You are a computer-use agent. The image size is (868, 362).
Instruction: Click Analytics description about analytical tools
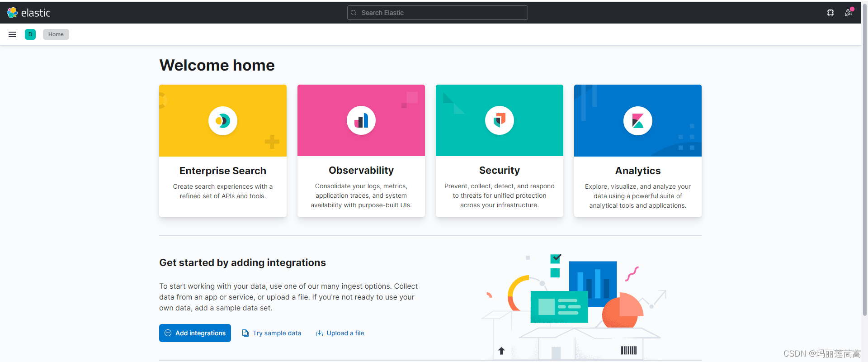point(638,196)
